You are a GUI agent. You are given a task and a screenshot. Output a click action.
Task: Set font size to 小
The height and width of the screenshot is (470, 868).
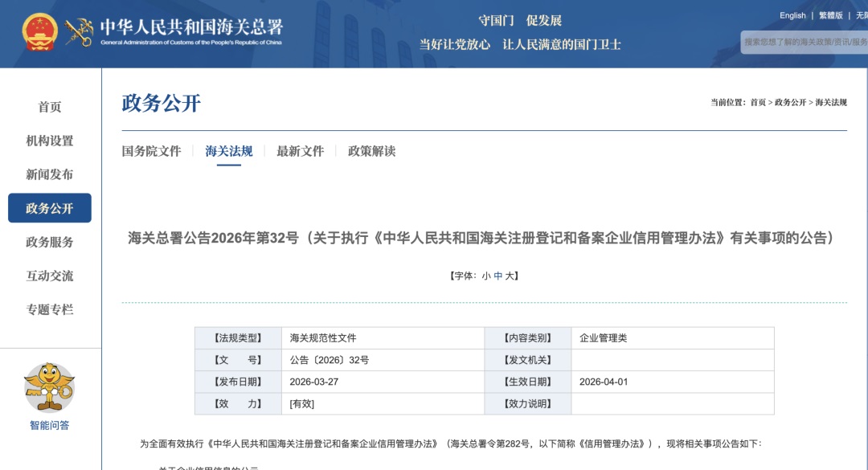pyautogui.click(x=486, y=276)
